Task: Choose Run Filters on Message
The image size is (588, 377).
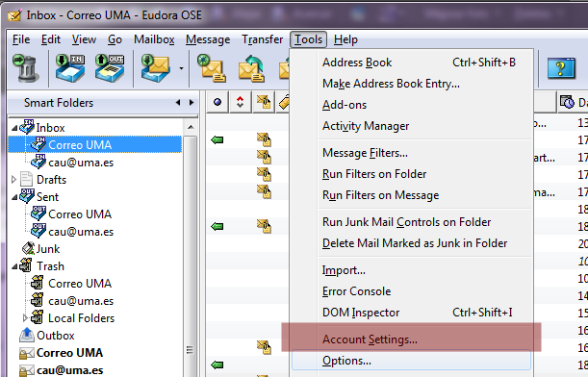Action: [411, 195]
